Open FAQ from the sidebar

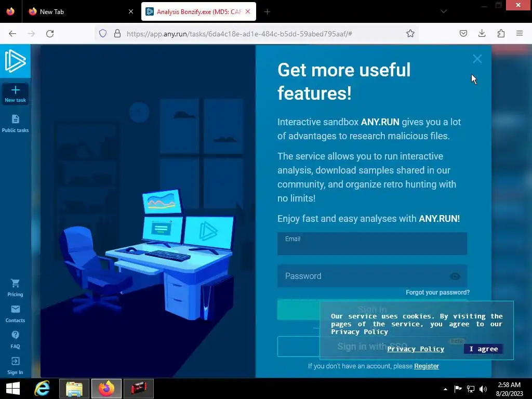point(15,340)
